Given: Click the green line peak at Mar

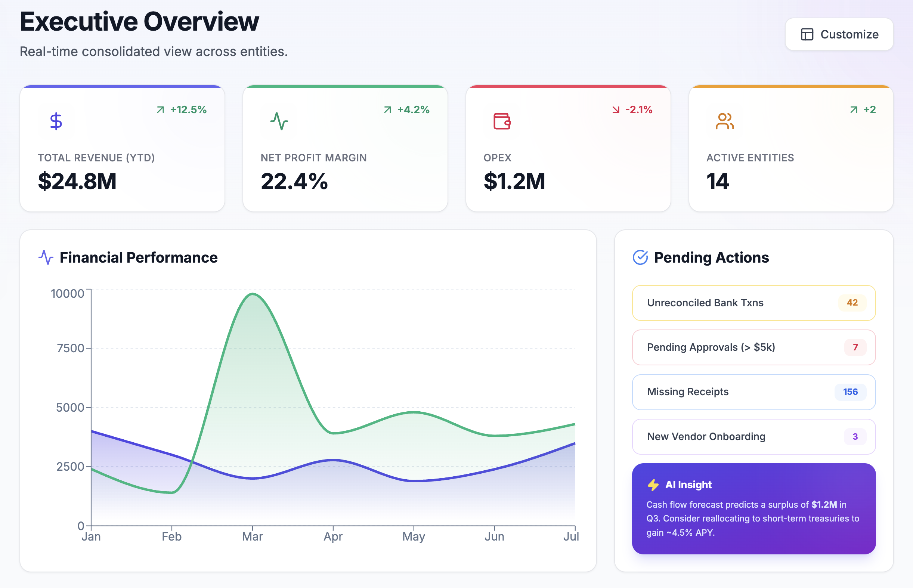Looking at the screenshot, I should pyautogui.click(x=253, y=294).
